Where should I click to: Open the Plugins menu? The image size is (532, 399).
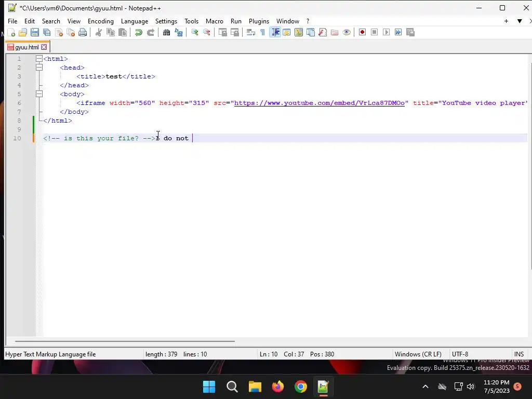pos(259,21)
